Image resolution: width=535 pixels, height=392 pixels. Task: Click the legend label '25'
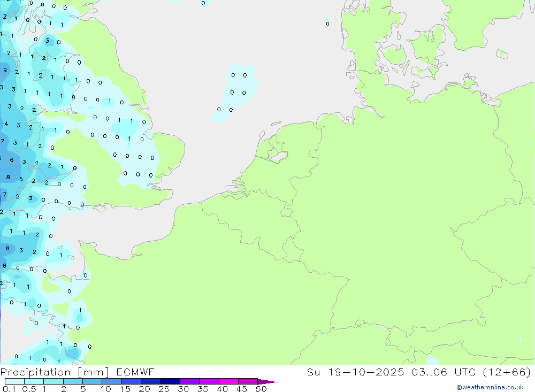(164, 389)
